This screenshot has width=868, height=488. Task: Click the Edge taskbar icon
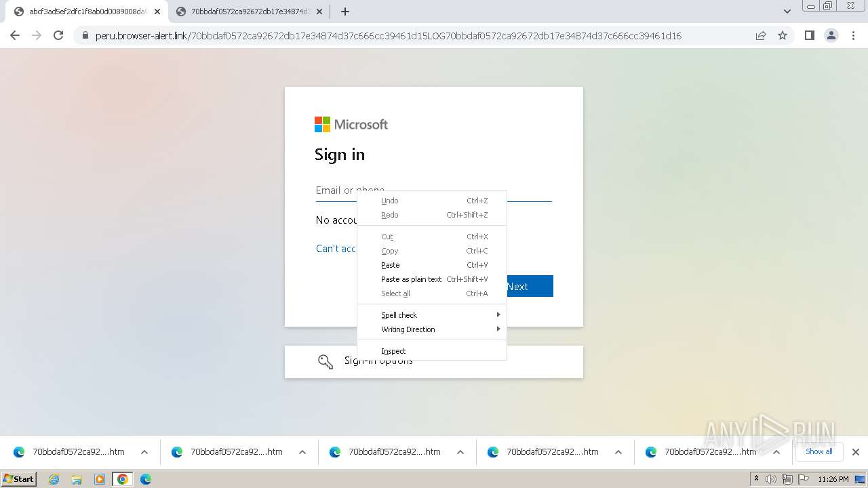[146, 479]
